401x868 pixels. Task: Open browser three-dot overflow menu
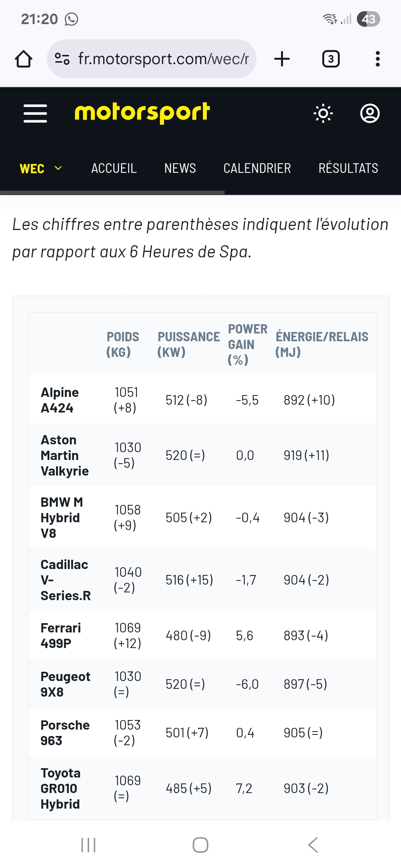[378, 59]
